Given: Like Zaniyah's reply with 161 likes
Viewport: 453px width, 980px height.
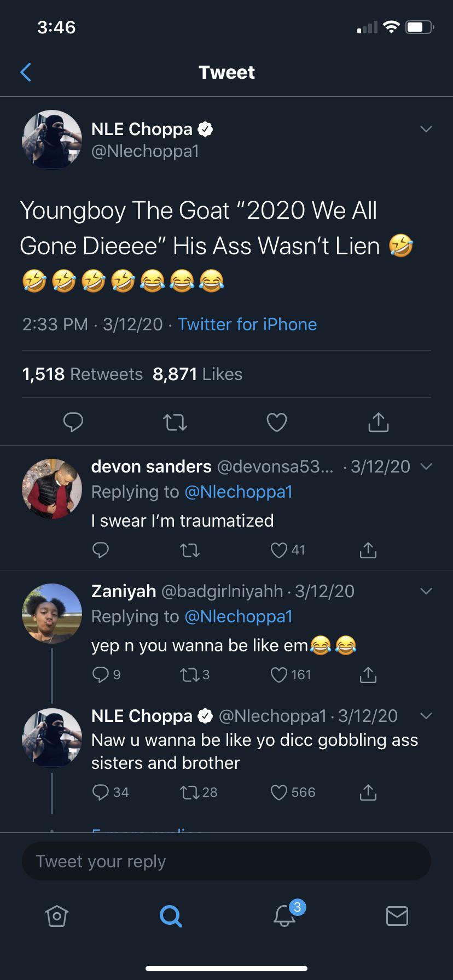Looking at the screenshot, I should tap(280, 675).
